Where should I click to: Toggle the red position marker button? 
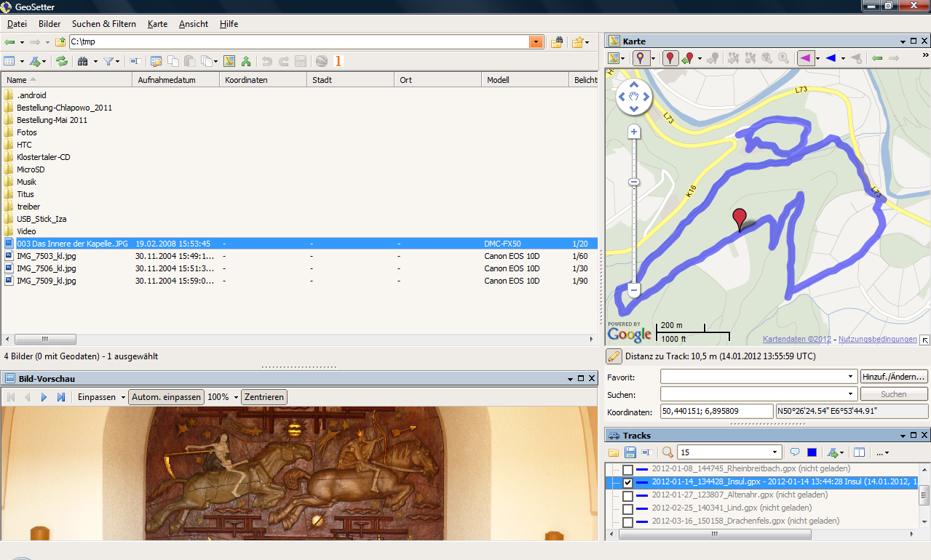[x=670, y=58]
